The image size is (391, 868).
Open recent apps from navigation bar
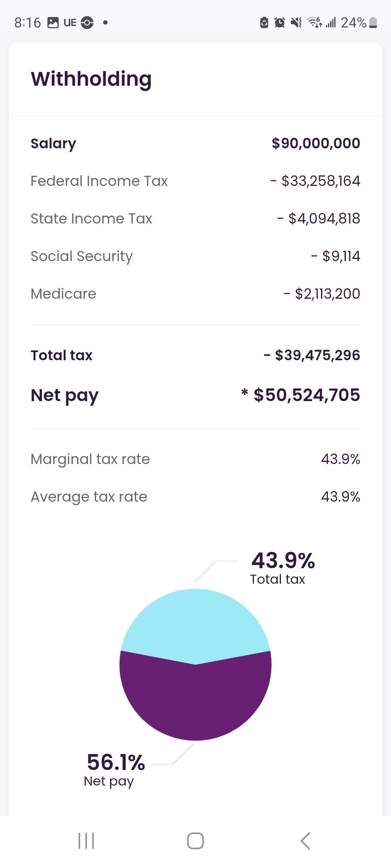coord(86,841)
